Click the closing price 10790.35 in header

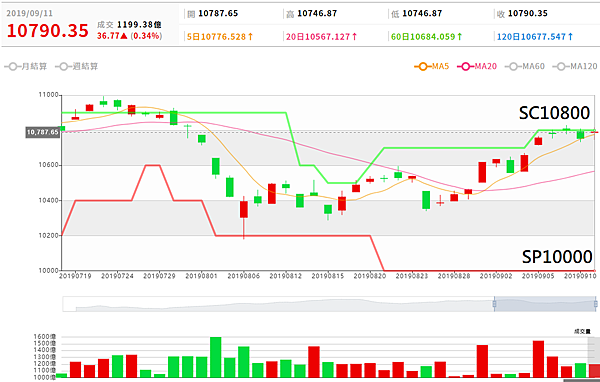pyautogui.click(x=528, y=14)
